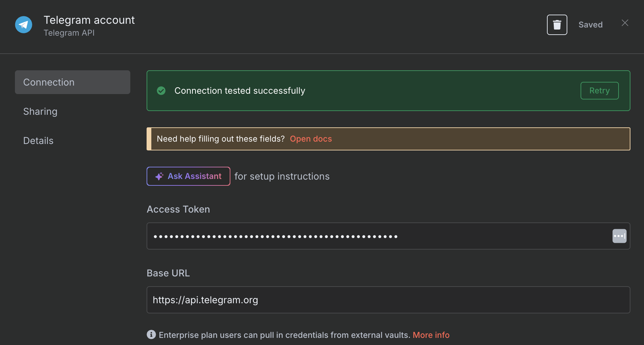Retry the connection test
Screen dimensions: 644x345
(x=600, y=91)
